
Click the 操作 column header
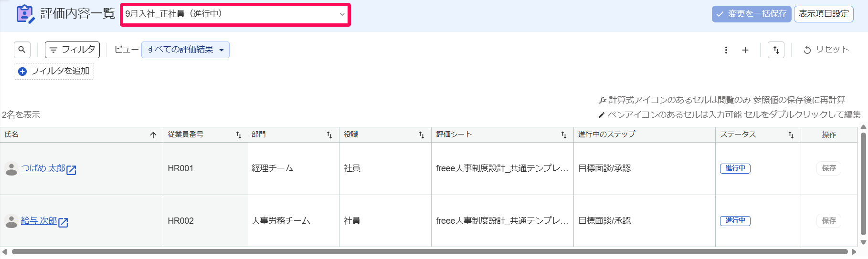pyautogui.click(x=829, y=135)
